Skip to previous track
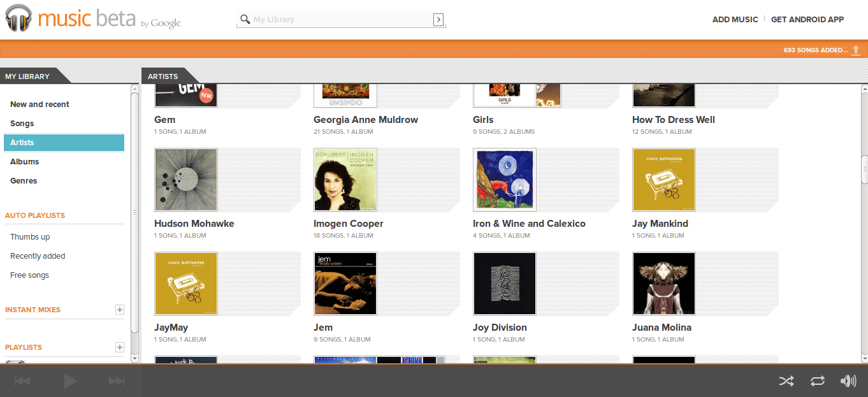 coord(22,381)
